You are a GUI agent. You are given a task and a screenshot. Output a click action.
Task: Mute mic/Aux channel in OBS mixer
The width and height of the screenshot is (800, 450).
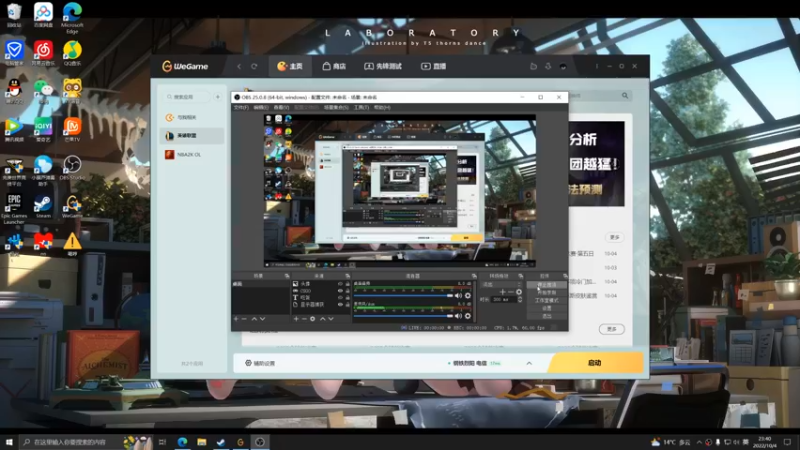tap(458, 316)
